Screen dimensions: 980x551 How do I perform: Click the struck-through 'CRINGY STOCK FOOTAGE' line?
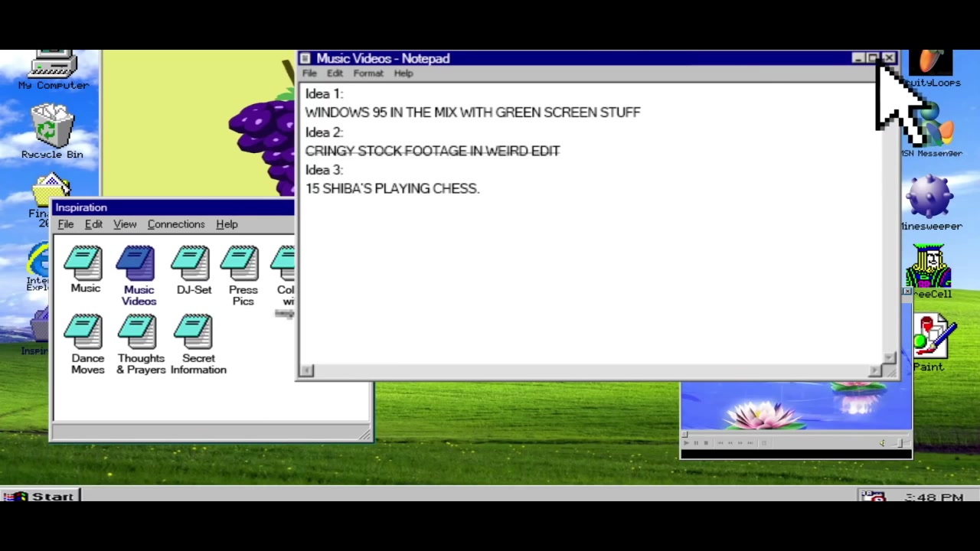(433, 151)
